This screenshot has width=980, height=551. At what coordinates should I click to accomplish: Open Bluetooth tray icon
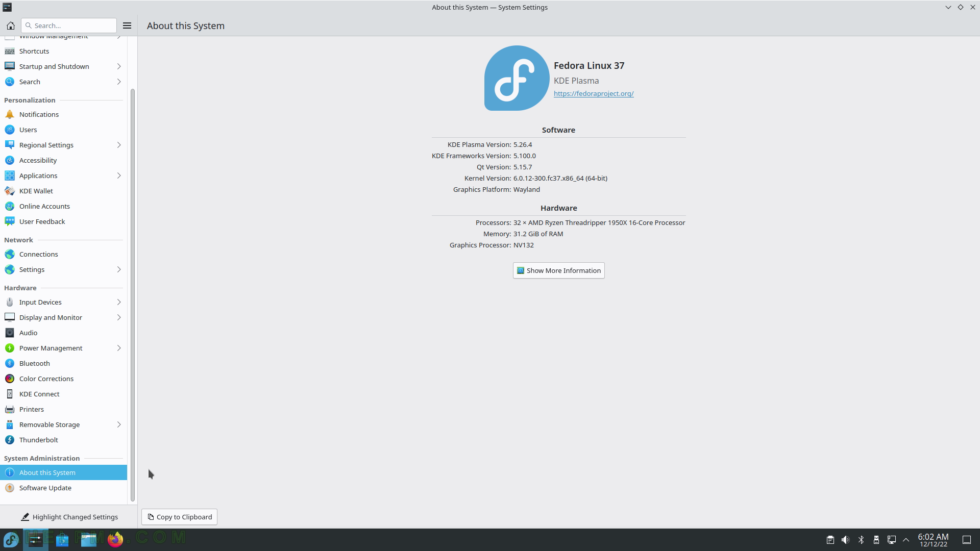click(861, 540)
